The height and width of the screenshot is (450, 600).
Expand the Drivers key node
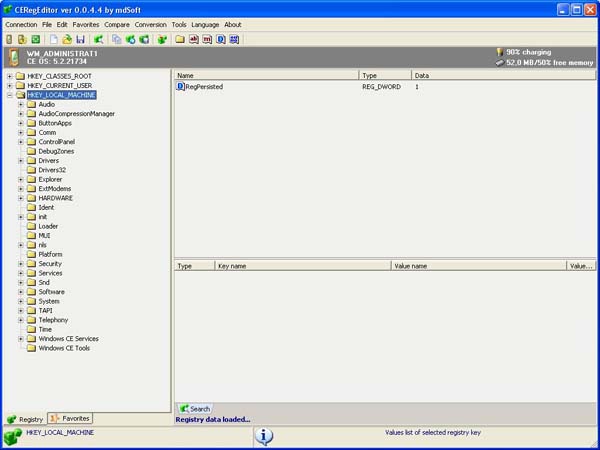pyautogui.click(x=20, y=160)
